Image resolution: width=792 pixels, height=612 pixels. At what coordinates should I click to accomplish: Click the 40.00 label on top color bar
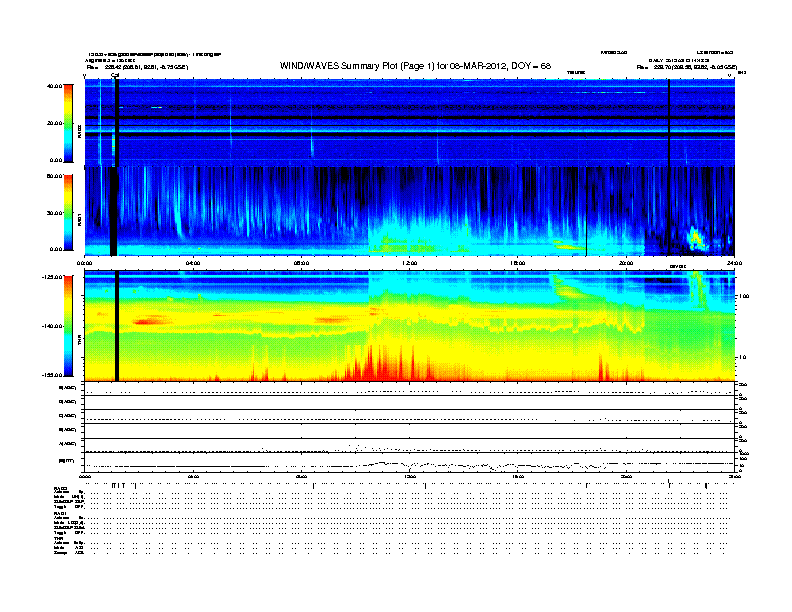tap(54, 86)
